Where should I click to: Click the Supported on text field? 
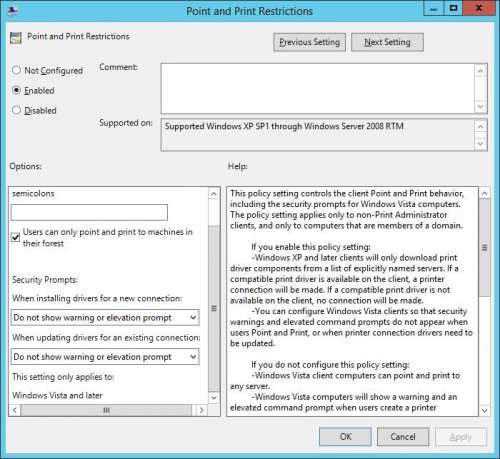[x=317, y=135]
